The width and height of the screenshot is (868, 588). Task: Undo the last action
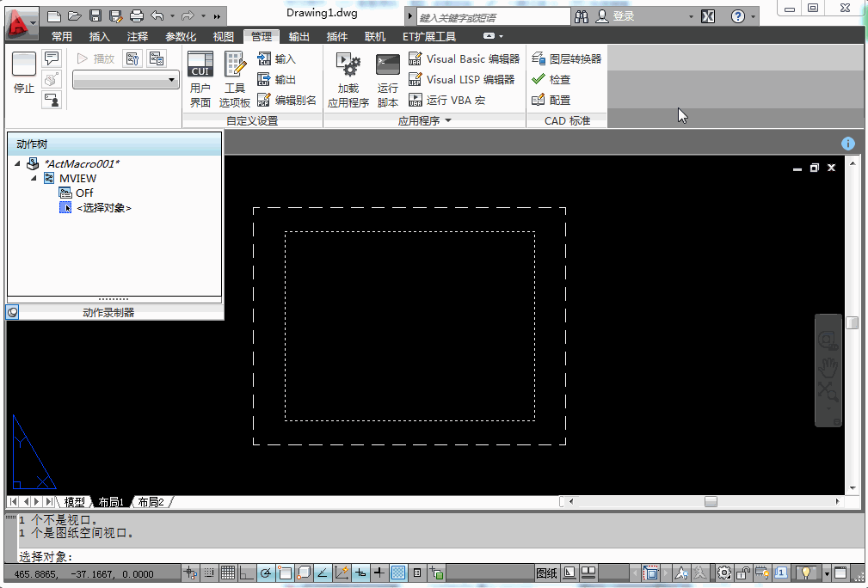[157, 16]
